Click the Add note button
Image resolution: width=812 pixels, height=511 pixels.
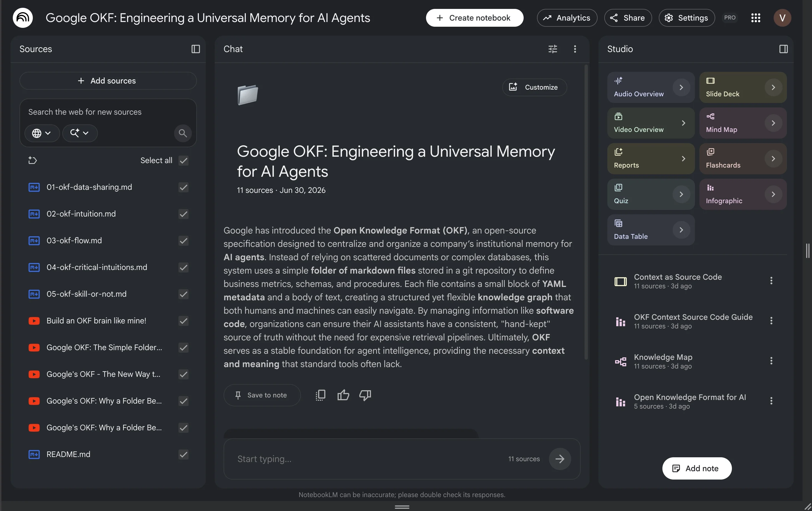click(697, 468)
